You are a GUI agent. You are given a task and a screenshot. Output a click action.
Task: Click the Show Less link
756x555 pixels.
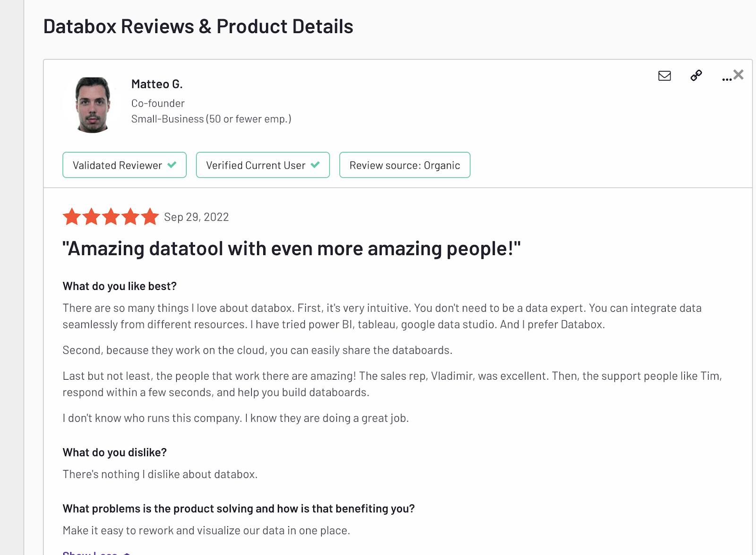[90, 553]
